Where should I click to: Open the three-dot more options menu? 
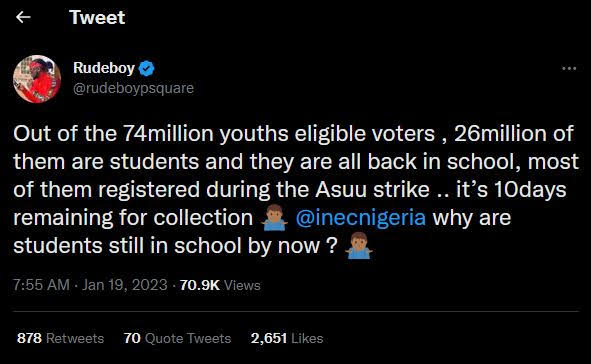(569, 68)
